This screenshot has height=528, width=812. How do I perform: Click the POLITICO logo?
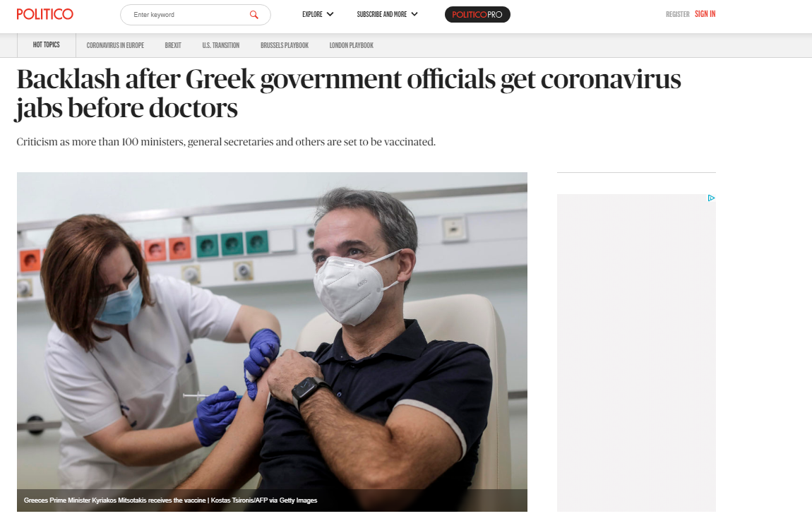[x=44, y=14]
